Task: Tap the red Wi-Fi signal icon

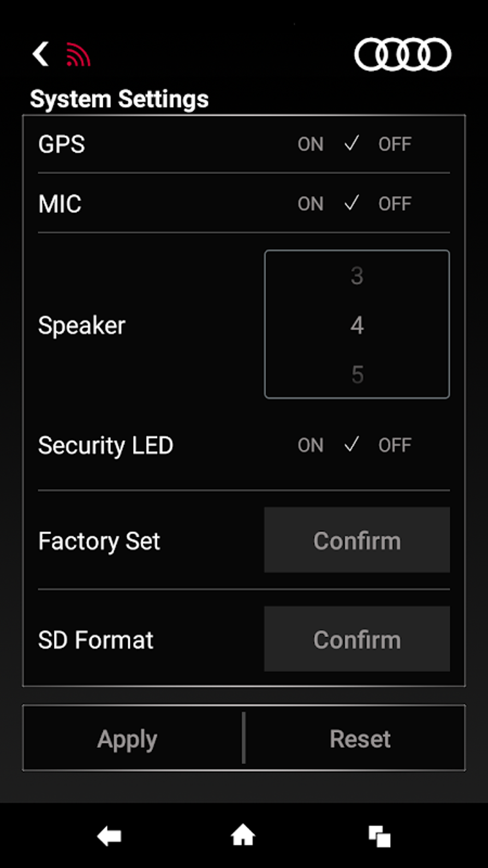Action: point(78,55)
